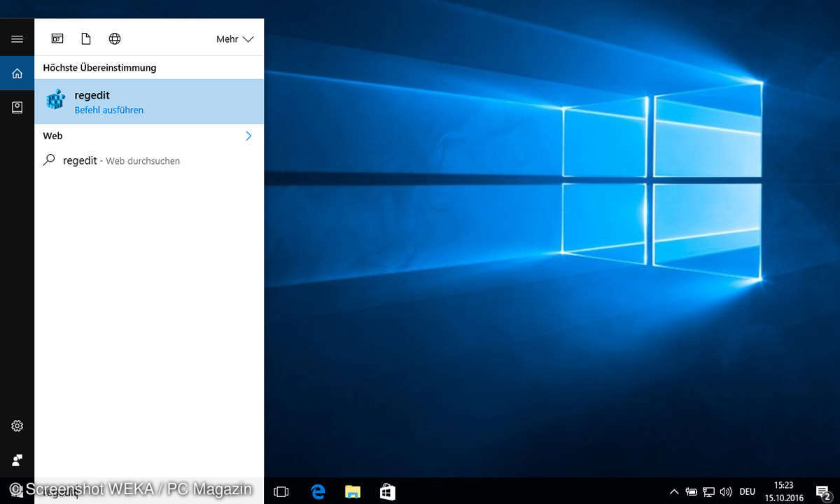This screenshot has width=840, height=504.
Task: Open the settings gear in the sidebar
Action: coord(17,426)
